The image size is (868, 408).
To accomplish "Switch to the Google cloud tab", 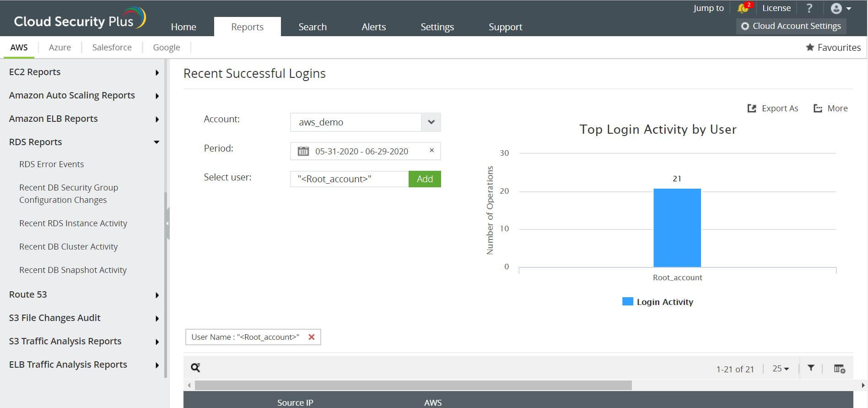I will [x=167, y=47].
